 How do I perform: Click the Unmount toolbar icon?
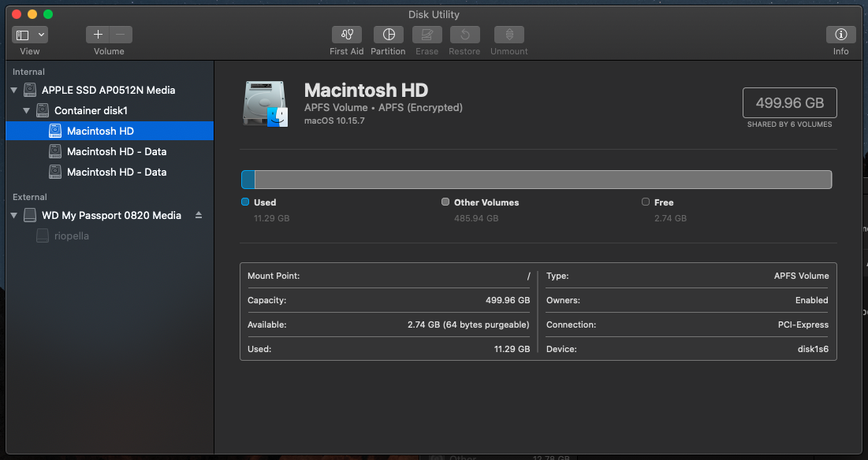coord(509,35)
